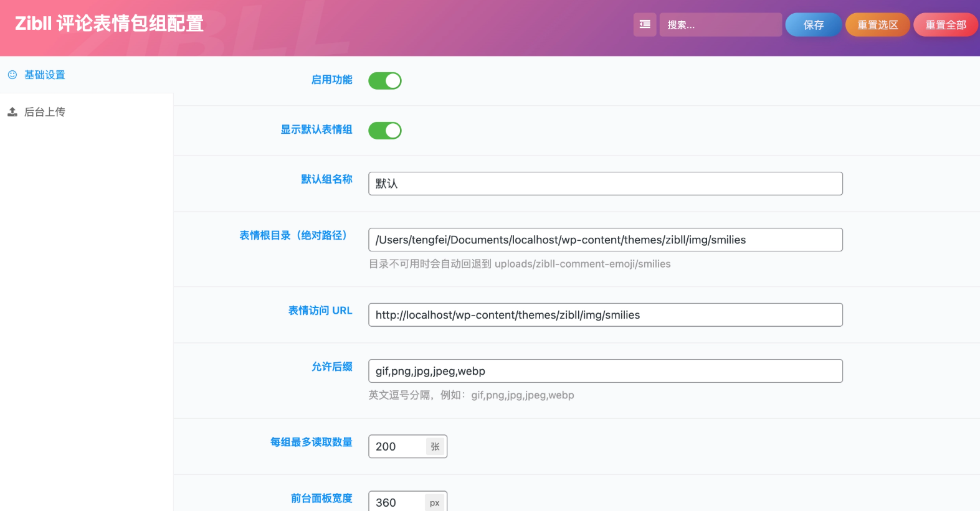Click the 默认组名称 text field

tap(605, 184)
